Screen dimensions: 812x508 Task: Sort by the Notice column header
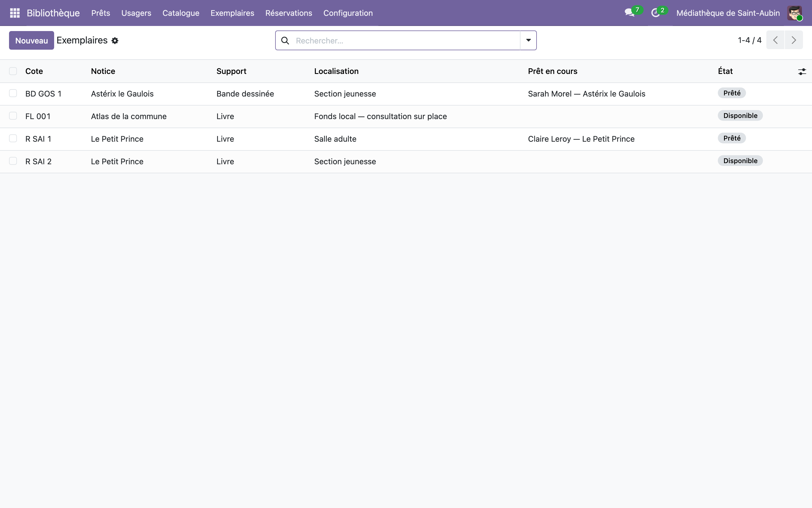pos(103,71)
